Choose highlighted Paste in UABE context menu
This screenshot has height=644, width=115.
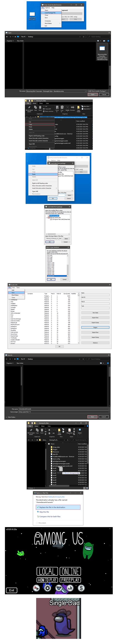[x=43, y=174]
